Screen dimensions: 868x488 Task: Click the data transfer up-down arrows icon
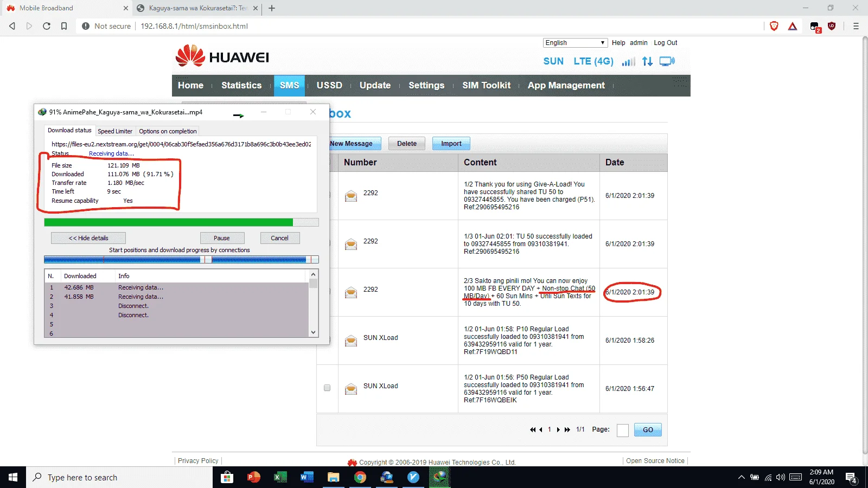[647, 61]
